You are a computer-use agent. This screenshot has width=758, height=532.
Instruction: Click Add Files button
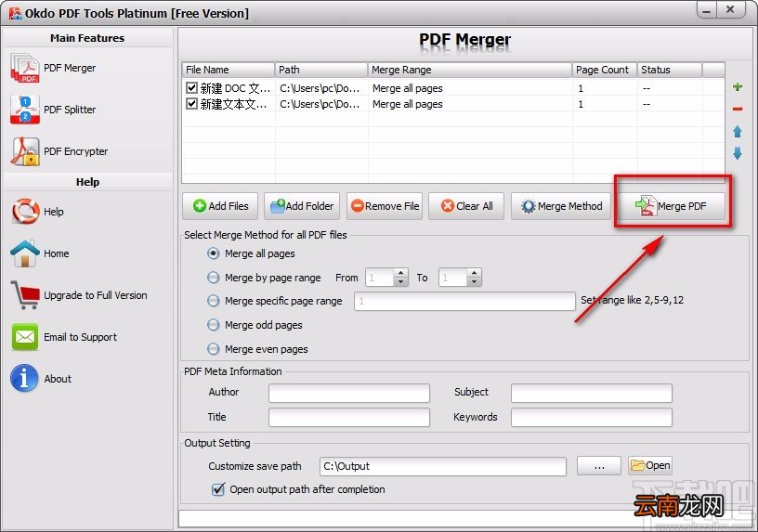(220, 206)
